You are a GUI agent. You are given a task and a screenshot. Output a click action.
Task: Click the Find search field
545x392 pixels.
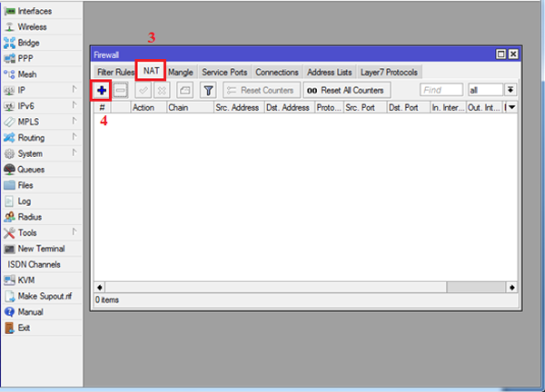coord(441,91)
